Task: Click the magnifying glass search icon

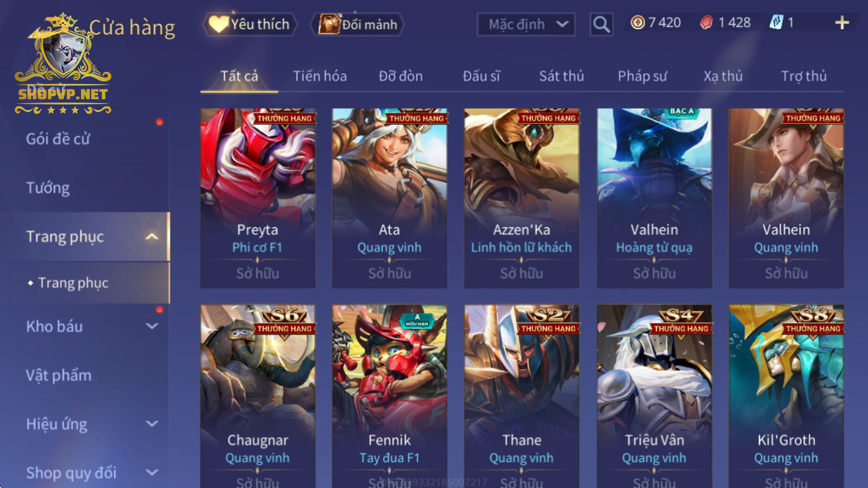Action: pyautogui.click(x=601, y=25)
